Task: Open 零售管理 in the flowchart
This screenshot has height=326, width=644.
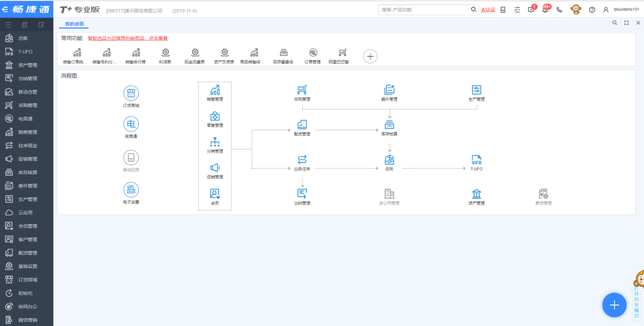Action: click(x=215, y=119)
